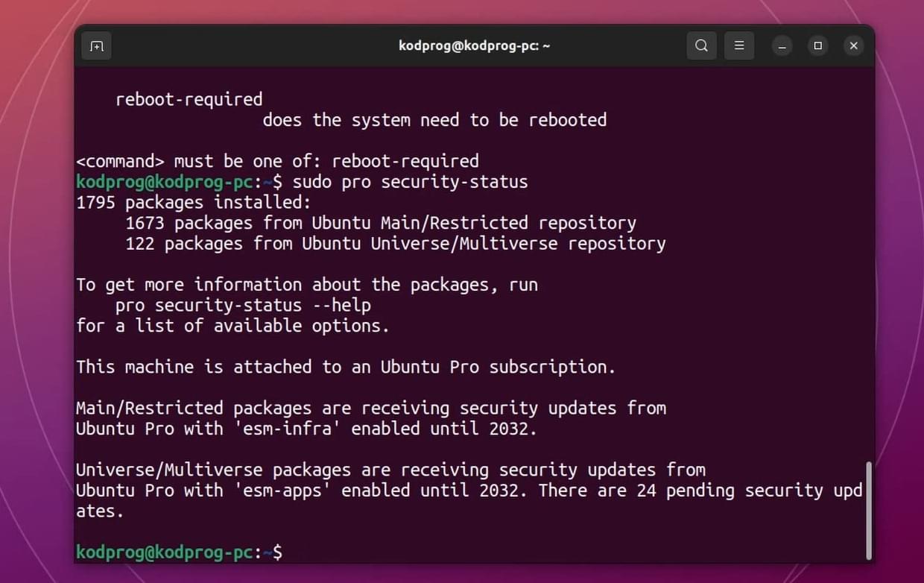This screenshot has width=924, height=583.
Task: Click the 'attached to an Ubuntu Pro subscription' line
Action: coord(346,367)
